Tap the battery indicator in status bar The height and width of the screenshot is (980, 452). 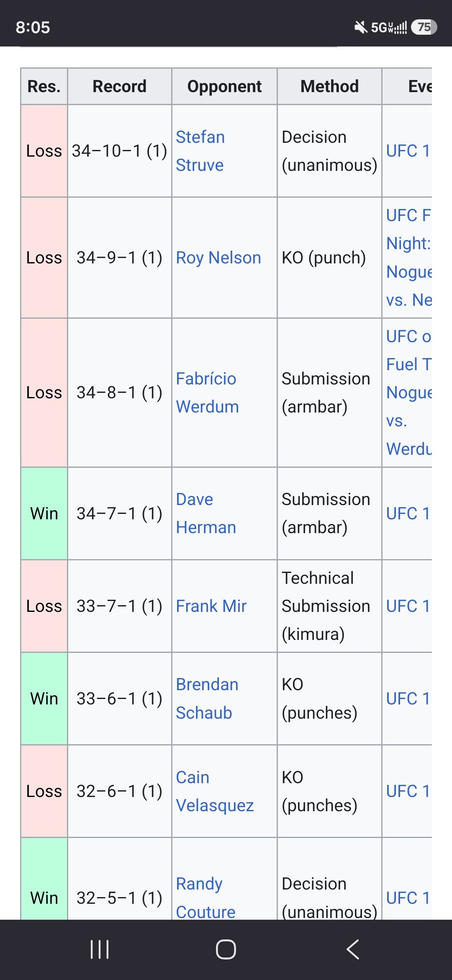click(x=424, y=27)
